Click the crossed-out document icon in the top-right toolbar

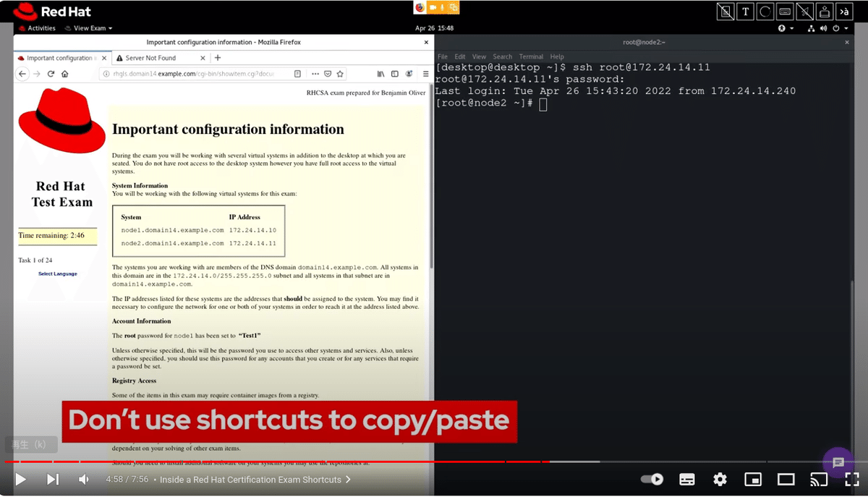click(726, 12)
